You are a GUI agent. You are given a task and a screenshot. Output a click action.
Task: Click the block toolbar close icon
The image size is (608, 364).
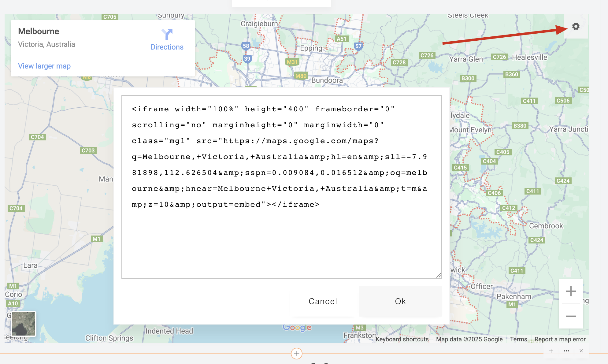581,351
